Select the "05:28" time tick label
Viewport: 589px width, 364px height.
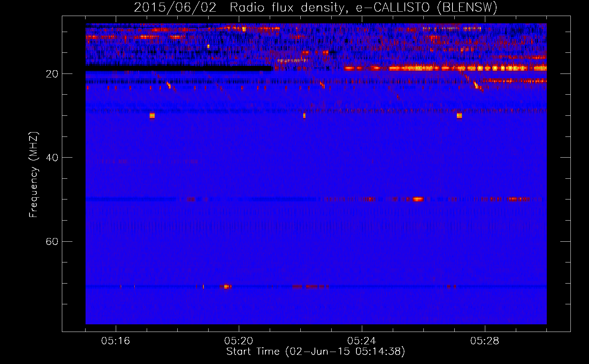485,341
